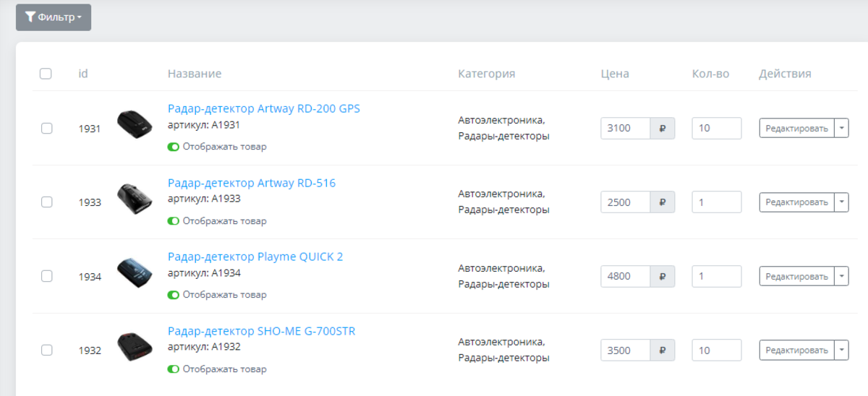Tick the select-all checkbox in table header

click(46, 74)
